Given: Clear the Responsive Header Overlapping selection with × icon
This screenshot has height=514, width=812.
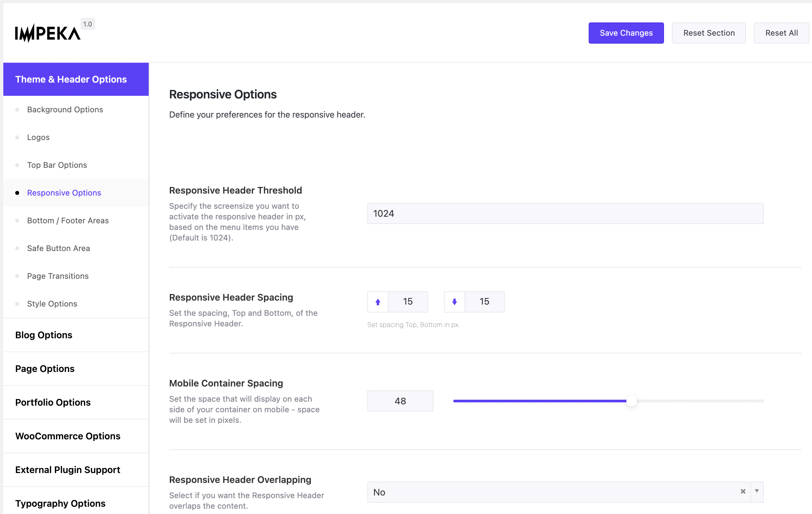Looking at the screenshot, I should [743, 492].
